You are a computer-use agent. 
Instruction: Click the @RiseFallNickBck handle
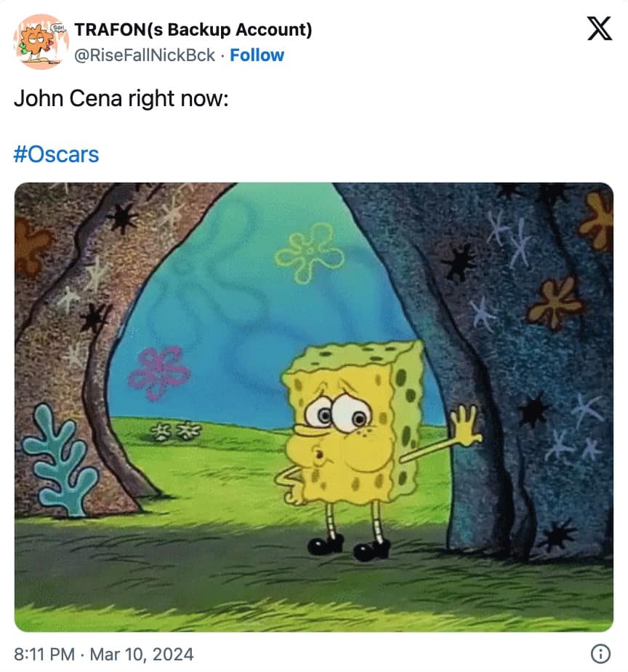(x=145, y=55)
